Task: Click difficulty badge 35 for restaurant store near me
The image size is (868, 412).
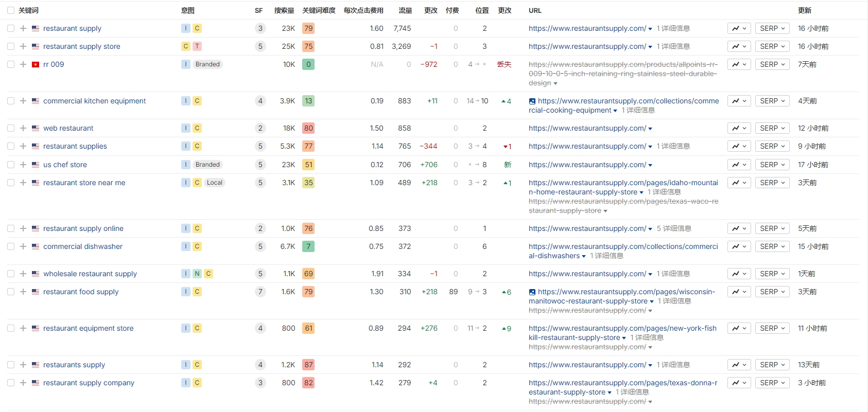Action: tap(308, 183)
